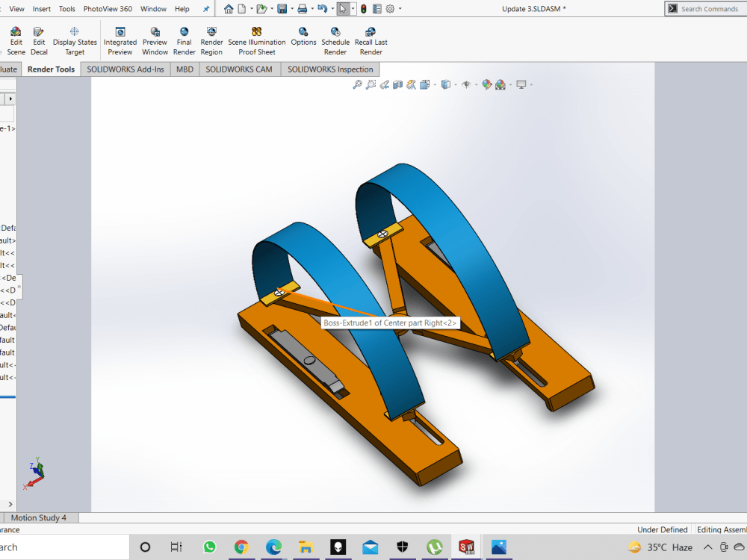Open the Preview Window tool
This screenshot has width=747, height=560.
(x=155, y=39)
